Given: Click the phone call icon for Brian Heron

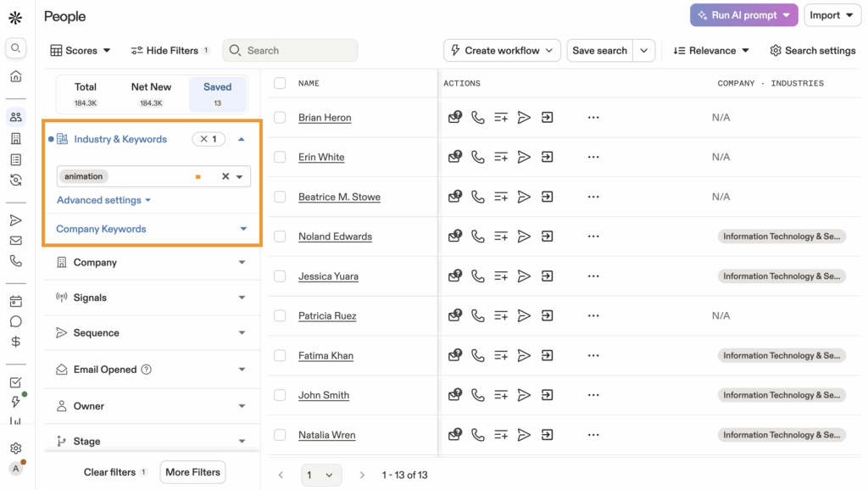Looking at the screenshot, I should point(478,118).
